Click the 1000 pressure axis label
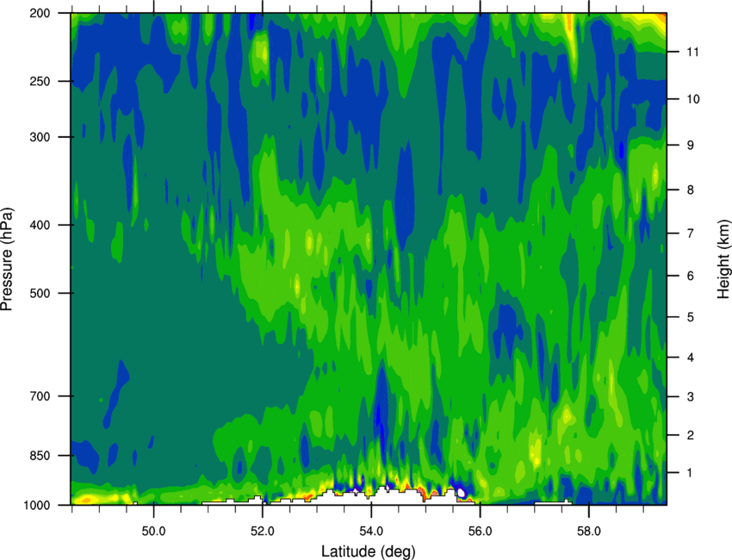Viewport: 732px width, 560px height. [36, 506]
